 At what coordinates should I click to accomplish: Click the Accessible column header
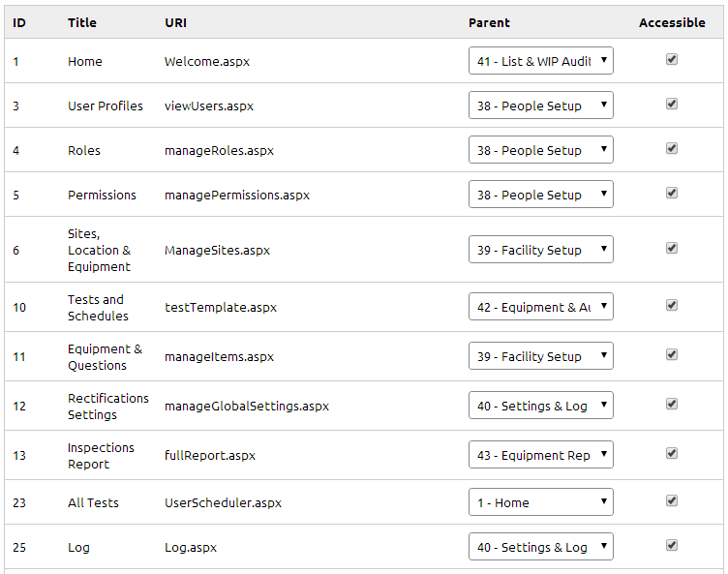pyautogui.click(x=672, y=22)
